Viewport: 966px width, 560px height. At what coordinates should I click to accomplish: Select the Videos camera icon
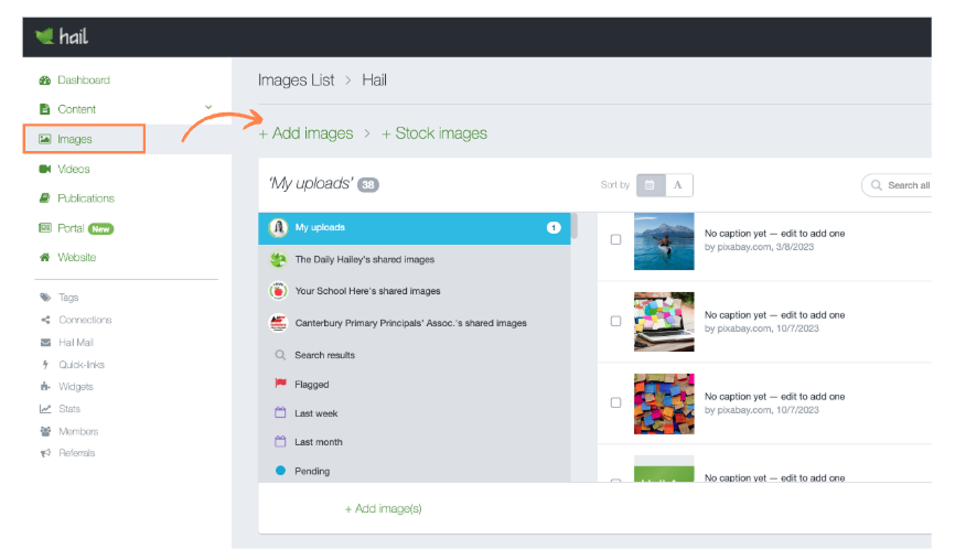pos(45,169)
